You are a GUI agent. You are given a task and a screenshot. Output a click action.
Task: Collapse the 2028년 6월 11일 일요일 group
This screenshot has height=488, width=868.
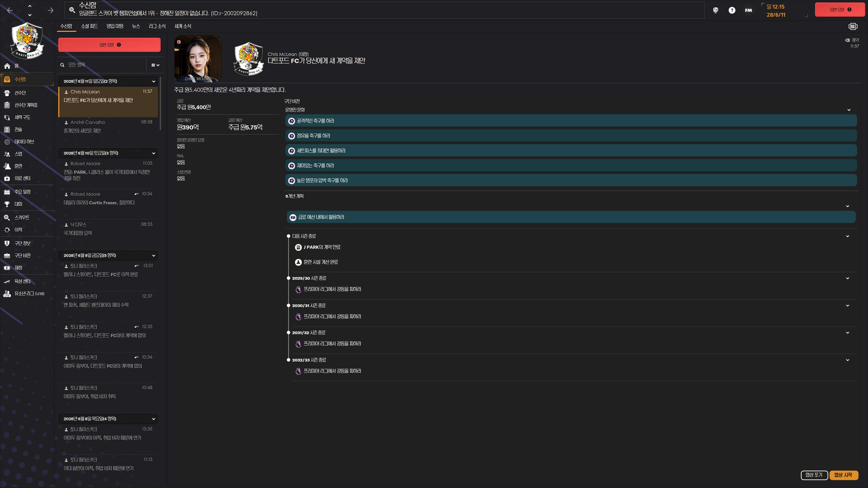[x=154, y=81]
